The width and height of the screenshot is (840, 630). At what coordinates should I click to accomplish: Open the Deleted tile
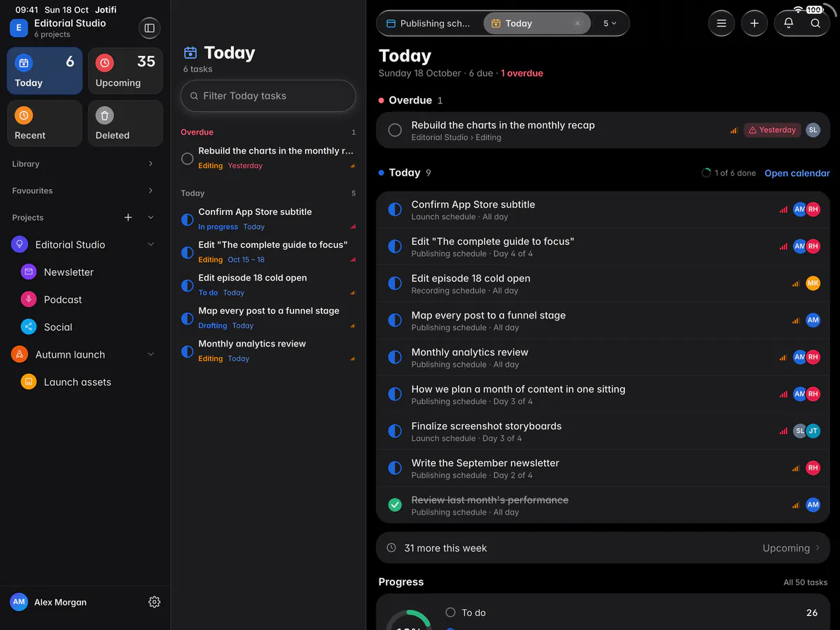coord(125,123)
